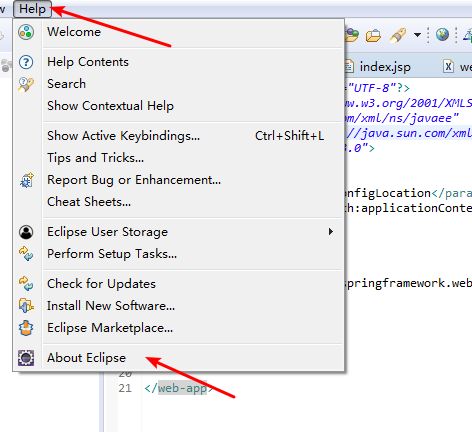Click the Help Contents question-mark icon
472x432 pixels.
pos(26,62)
